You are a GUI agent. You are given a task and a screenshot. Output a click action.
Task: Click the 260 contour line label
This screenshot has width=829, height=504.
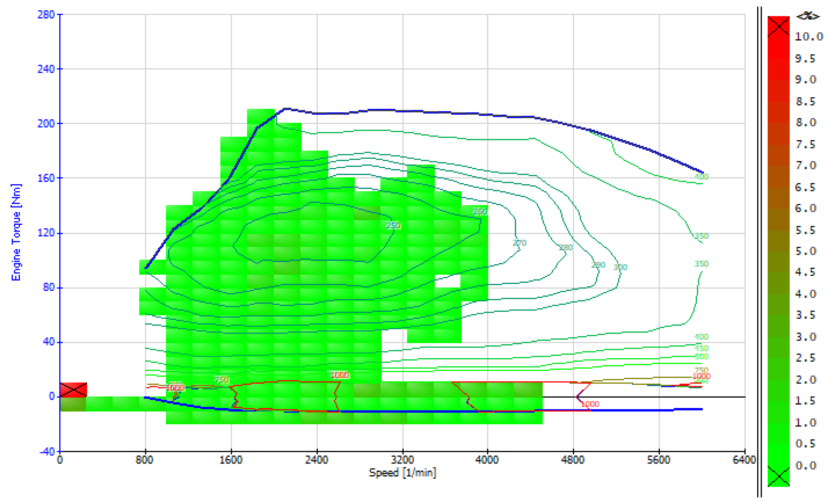click(479, 211)
